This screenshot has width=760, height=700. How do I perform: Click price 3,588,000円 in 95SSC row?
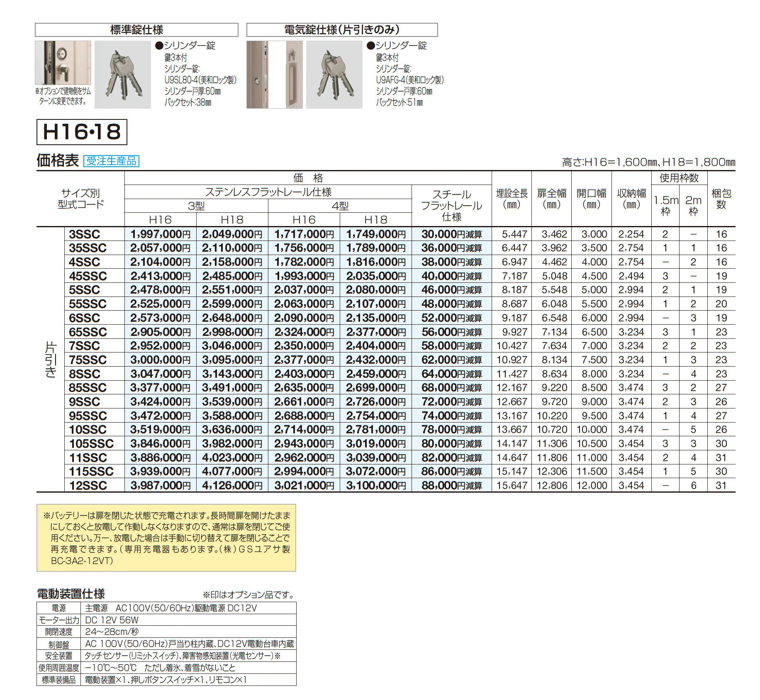click(x=232, y=416)
